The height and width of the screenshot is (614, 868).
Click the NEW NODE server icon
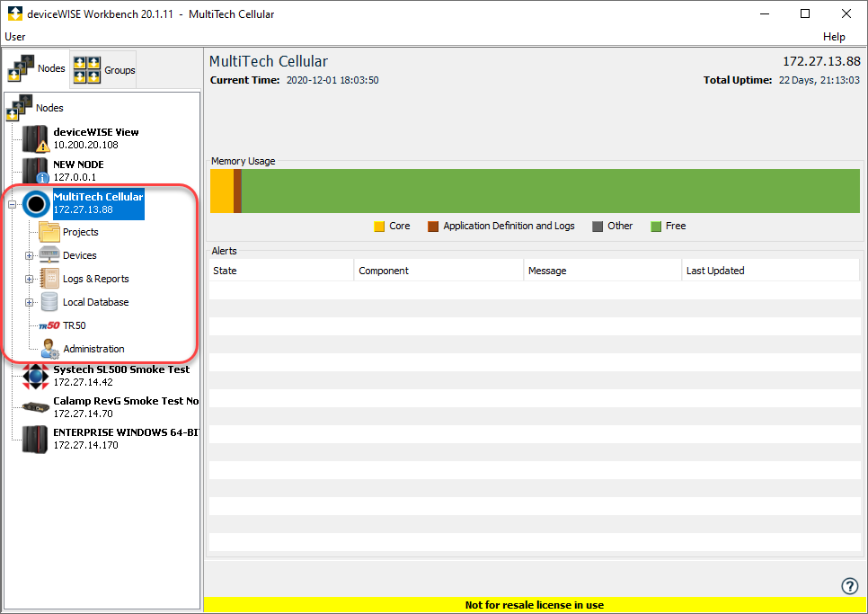click(35, 170)
